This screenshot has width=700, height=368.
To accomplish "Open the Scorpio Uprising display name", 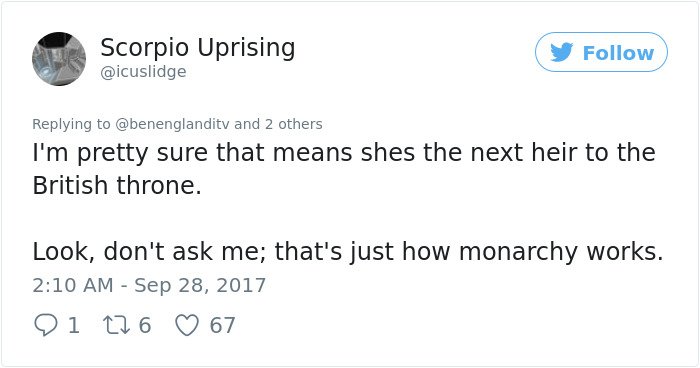I will (x=198, y=48).
